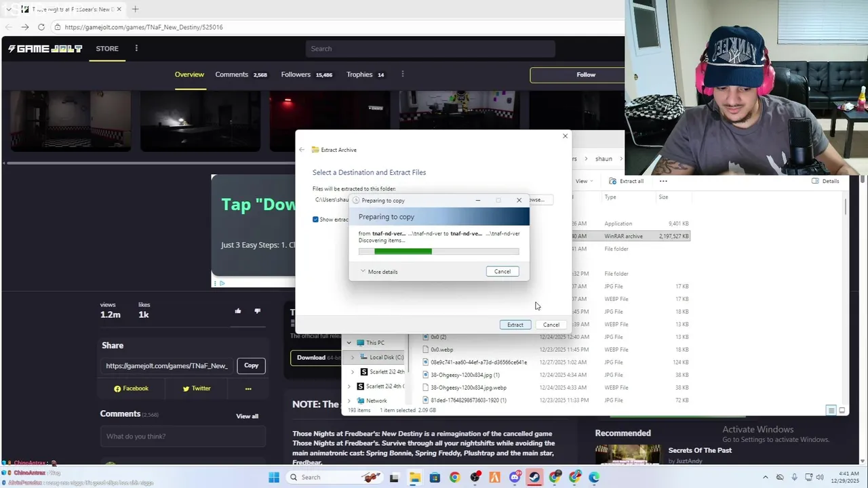868x488 pixels.
Task: Expand the Local Disk (C:) node
Action: point(353,357)
